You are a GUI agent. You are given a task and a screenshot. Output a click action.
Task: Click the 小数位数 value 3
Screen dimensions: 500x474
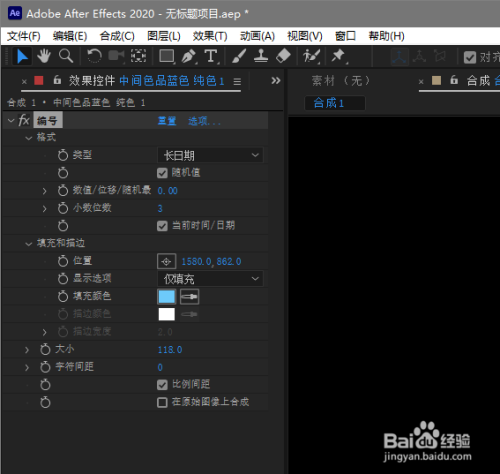(160, 209)
